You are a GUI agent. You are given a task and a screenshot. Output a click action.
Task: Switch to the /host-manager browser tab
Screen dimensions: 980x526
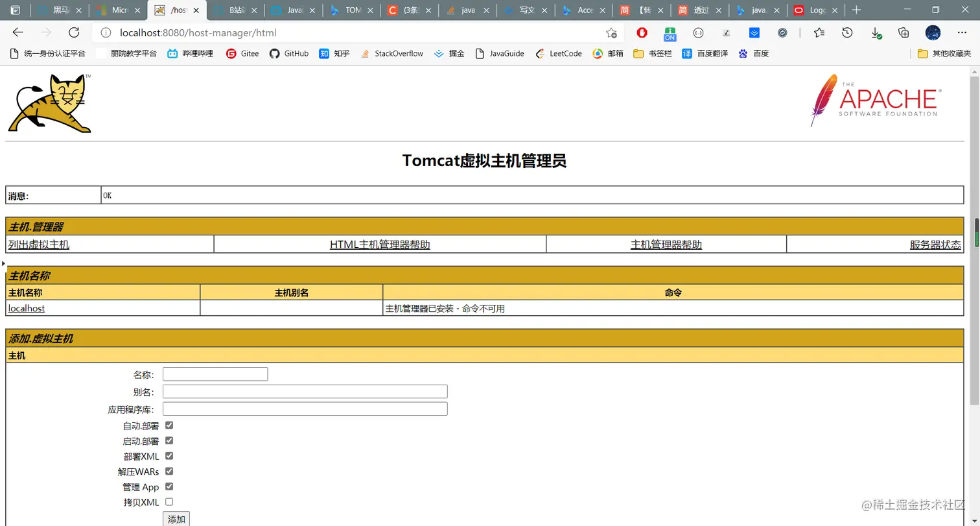tap(178, 10)
